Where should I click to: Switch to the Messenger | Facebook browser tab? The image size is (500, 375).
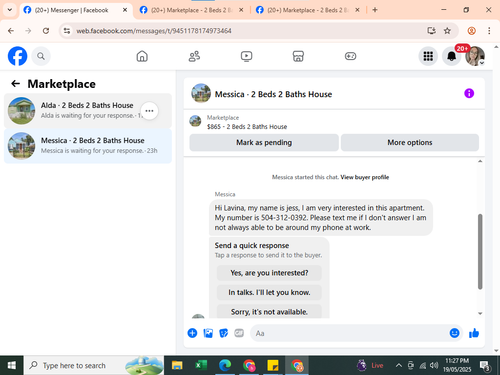(71, 10)
